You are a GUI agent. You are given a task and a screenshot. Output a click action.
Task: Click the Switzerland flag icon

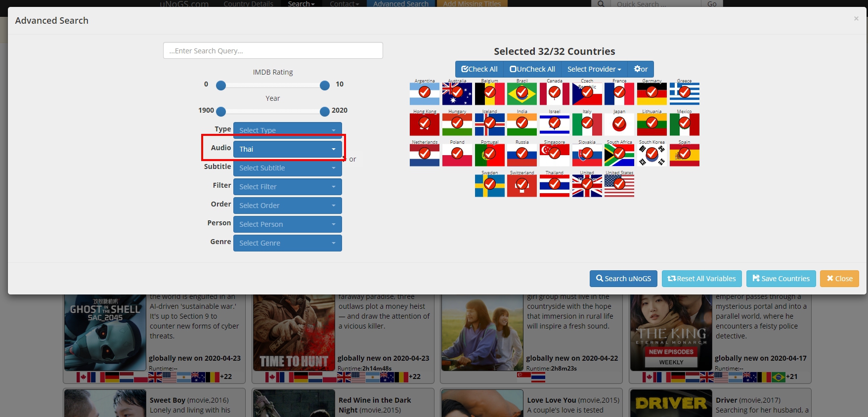[x=522, y=185]
